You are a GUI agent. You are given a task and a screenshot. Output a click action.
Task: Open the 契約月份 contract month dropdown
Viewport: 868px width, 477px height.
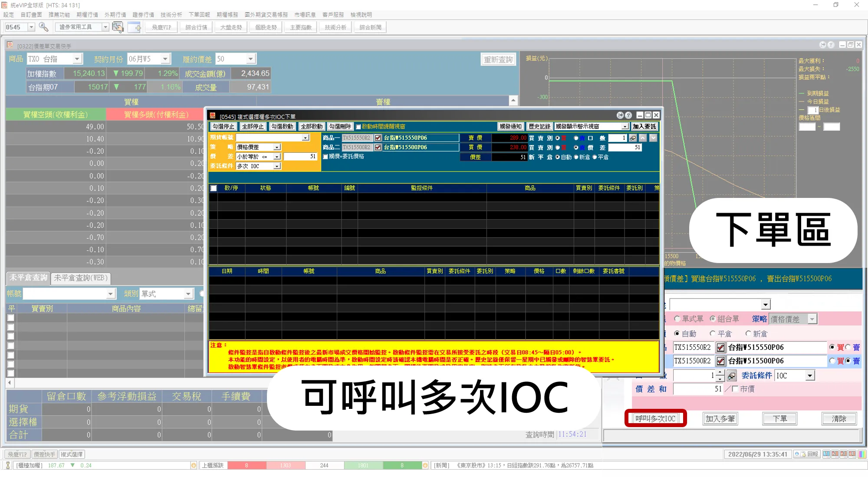(x=165, y=59)
